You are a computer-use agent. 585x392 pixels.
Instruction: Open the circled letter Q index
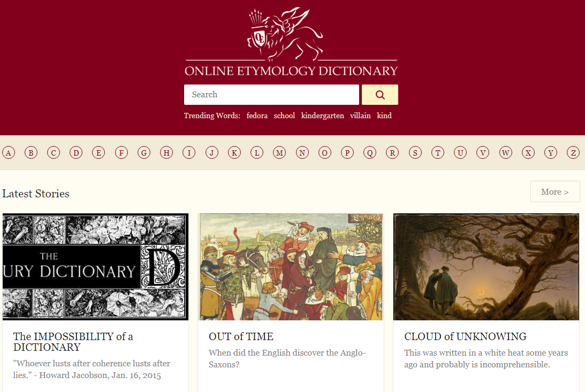[370, 153]
